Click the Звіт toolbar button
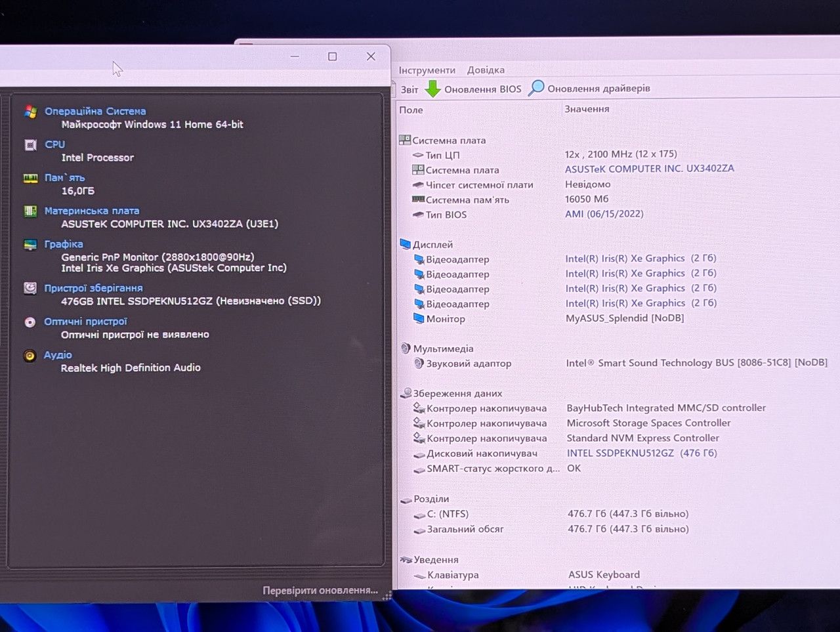 pyautogui.click(x=409, y=89)
